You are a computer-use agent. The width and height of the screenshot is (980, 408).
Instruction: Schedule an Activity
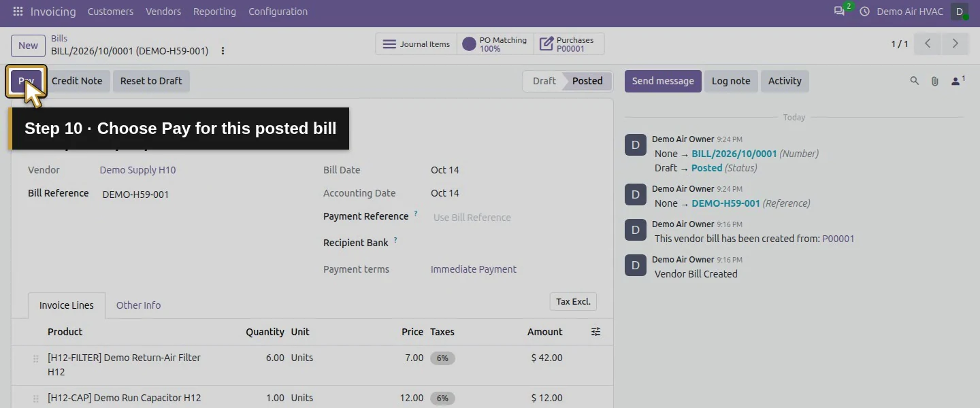tap(785, 81)
